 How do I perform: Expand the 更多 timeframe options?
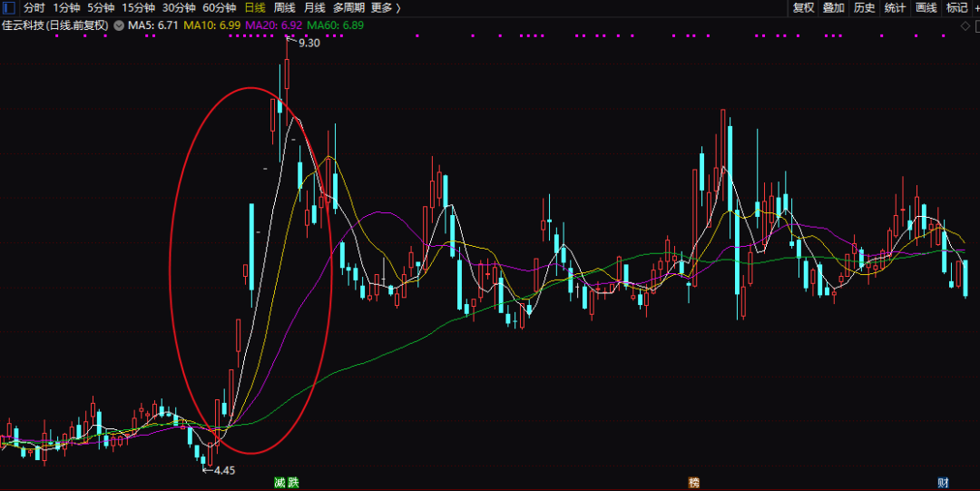pyautogui.click(x=385, y=8)
